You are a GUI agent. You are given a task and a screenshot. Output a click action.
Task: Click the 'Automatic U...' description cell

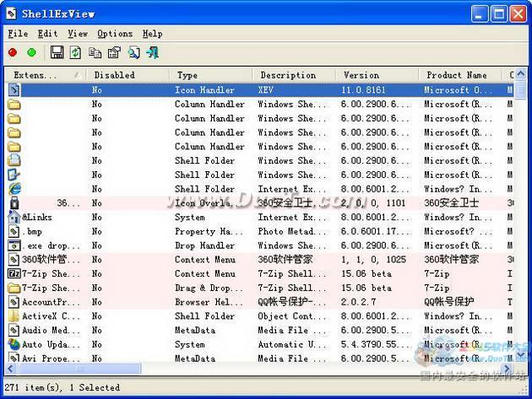[292, 344]
